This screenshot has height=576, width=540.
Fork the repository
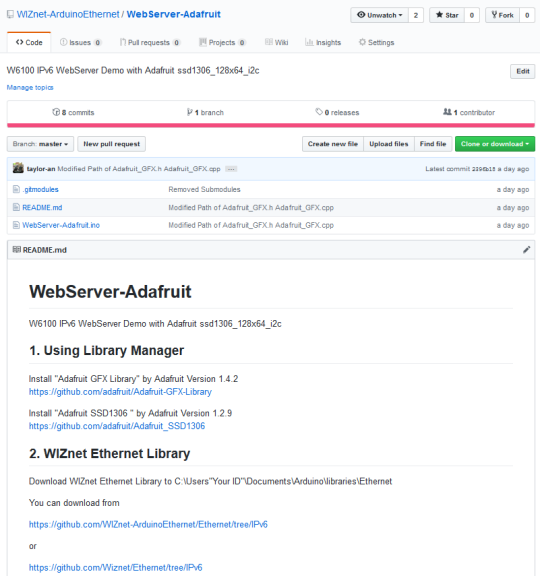coord(502,15)
